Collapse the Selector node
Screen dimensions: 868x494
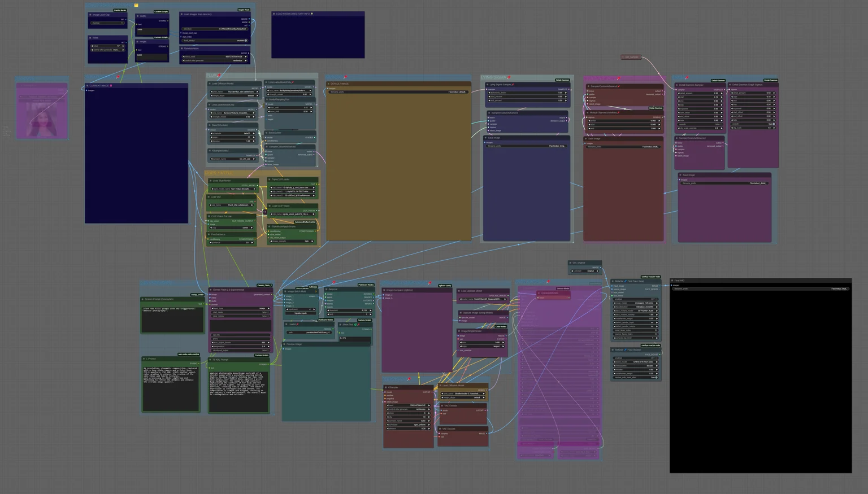pos(327,290)
